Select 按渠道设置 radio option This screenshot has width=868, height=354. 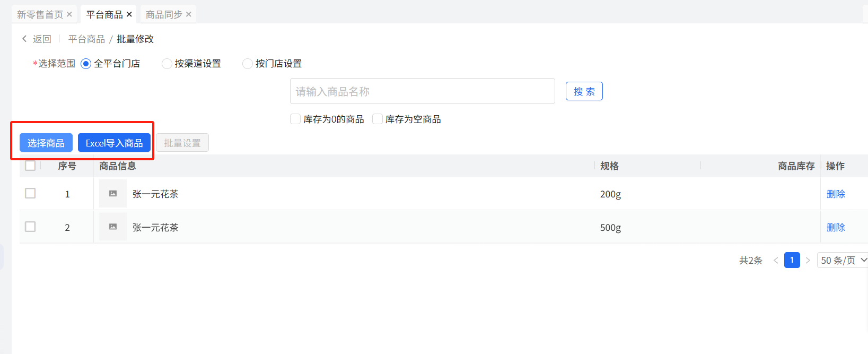166,64
